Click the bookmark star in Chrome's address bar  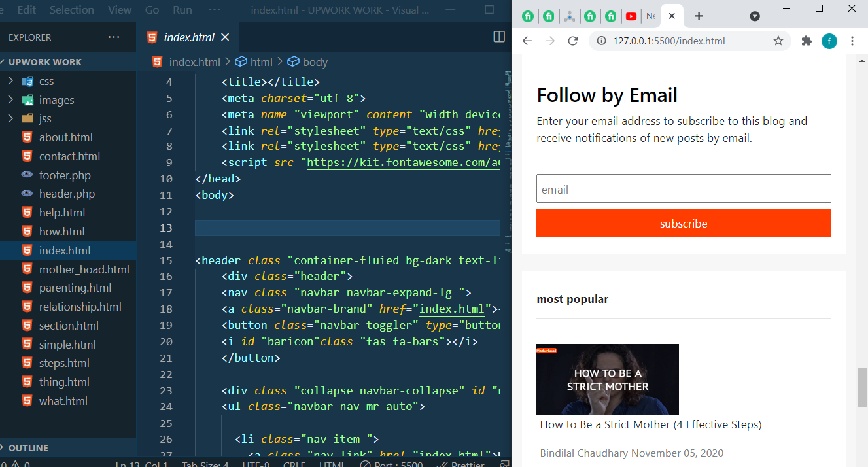tap(778, 41)
